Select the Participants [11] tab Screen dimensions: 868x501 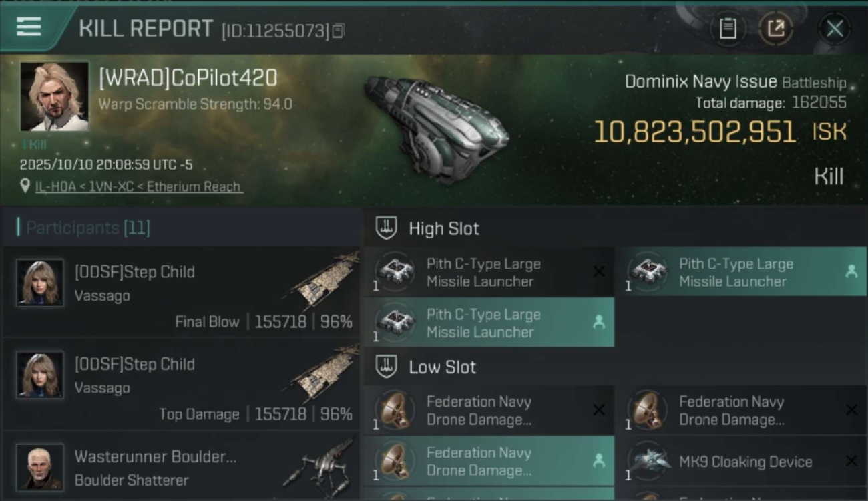(87, 228)
